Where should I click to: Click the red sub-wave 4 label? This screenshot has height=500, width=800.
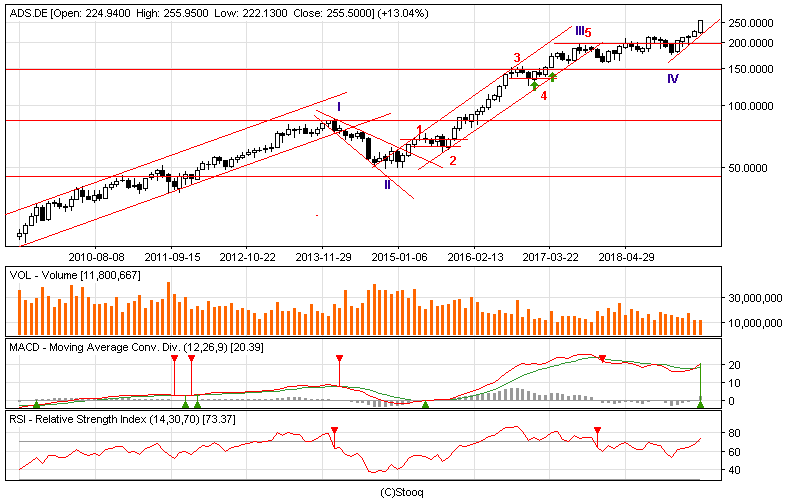click(x=544, y=96)
